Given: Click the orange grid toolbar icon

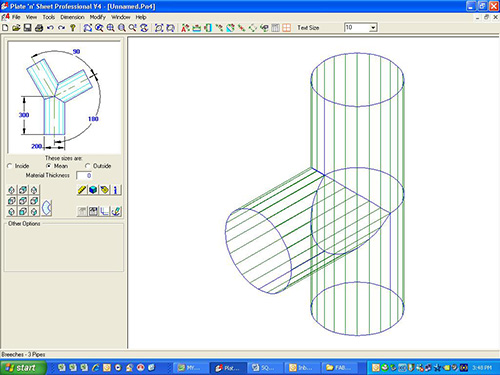Looking at the screenshot, I should (286, 28).
